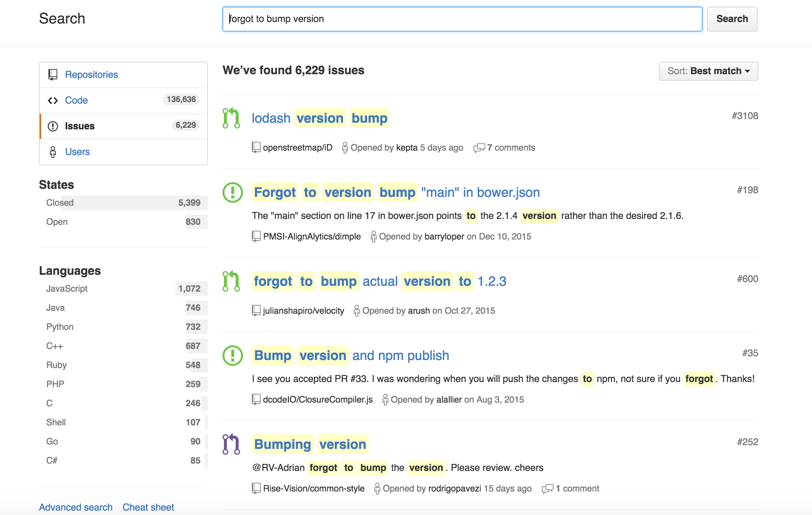Filter results by Python language
The height and width of the screenshot is (515, 812).
(123, 327)
